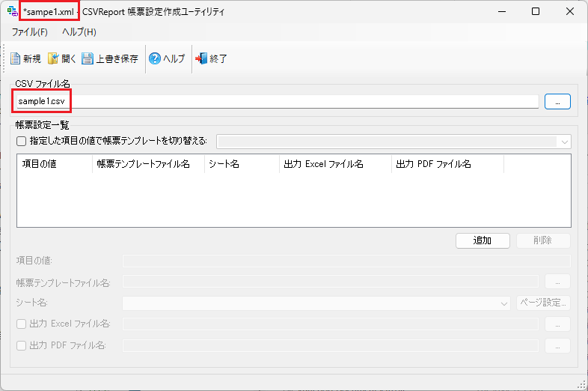Open ページ設定... button
588x391 pixels.
(543, 303)
